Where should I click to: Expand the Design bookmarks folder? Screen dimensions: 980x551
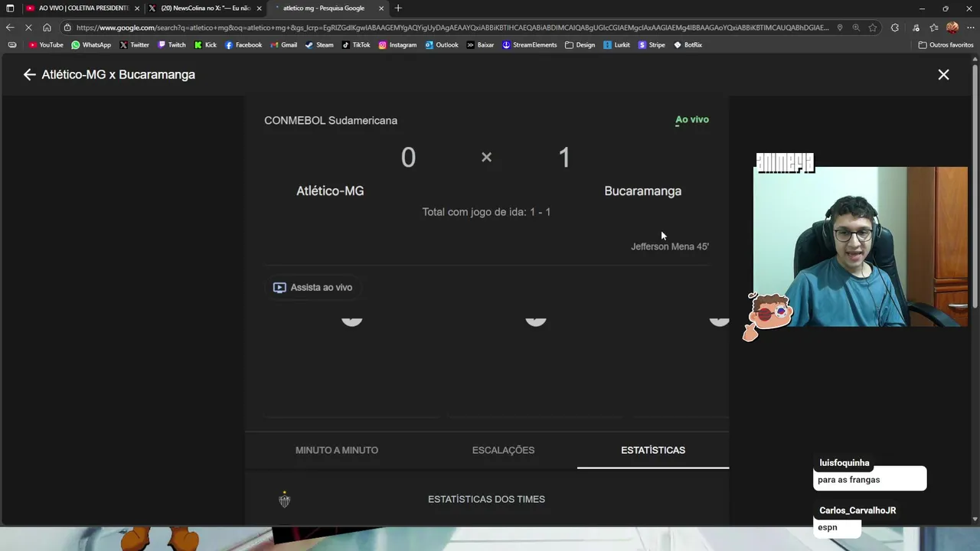[x=580, y=45]
